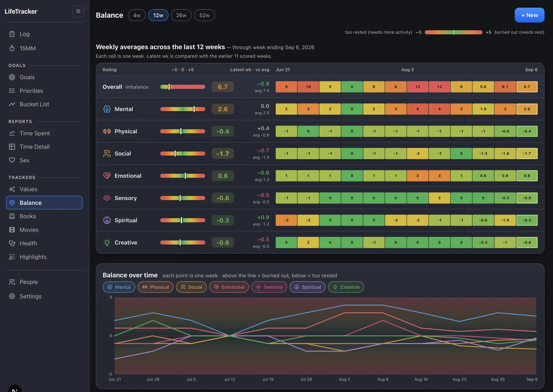This screenshot has width=553, height=392.
Task: Click the Creative lightbulb icon in table
Action: [x=107, y=242]
